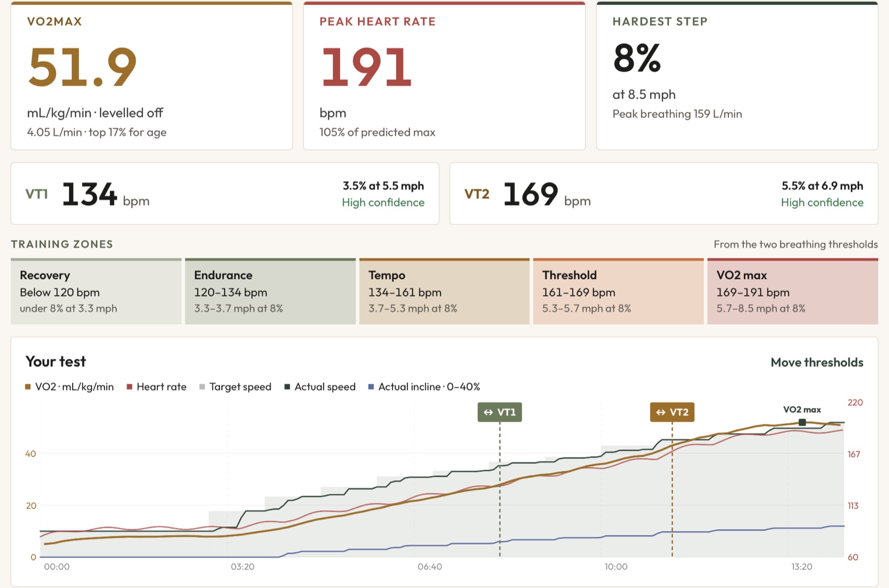Click the 167 heart rate axis label

[x=854, y=454]
